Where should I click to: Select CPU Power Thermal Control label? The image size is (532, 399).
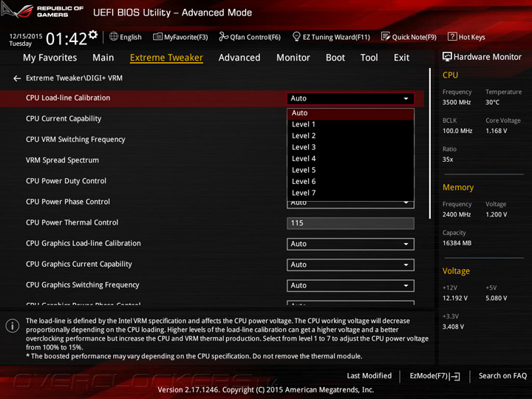(x=72, y=222)
